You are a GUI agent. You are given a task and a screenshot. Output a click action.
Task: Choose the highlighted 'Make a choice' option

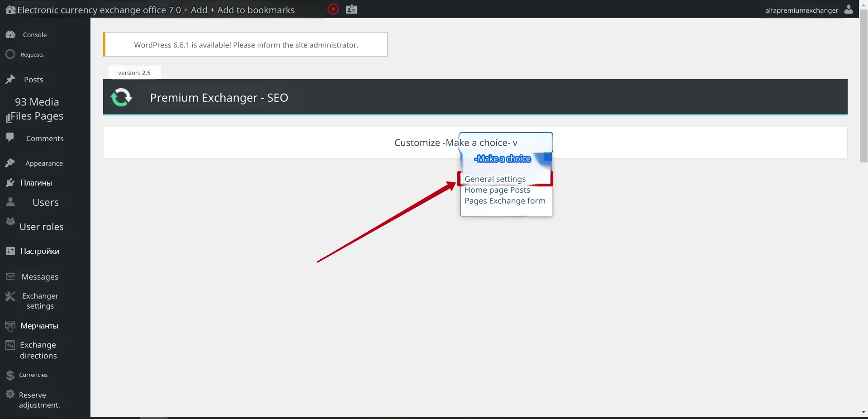point(503,159)
